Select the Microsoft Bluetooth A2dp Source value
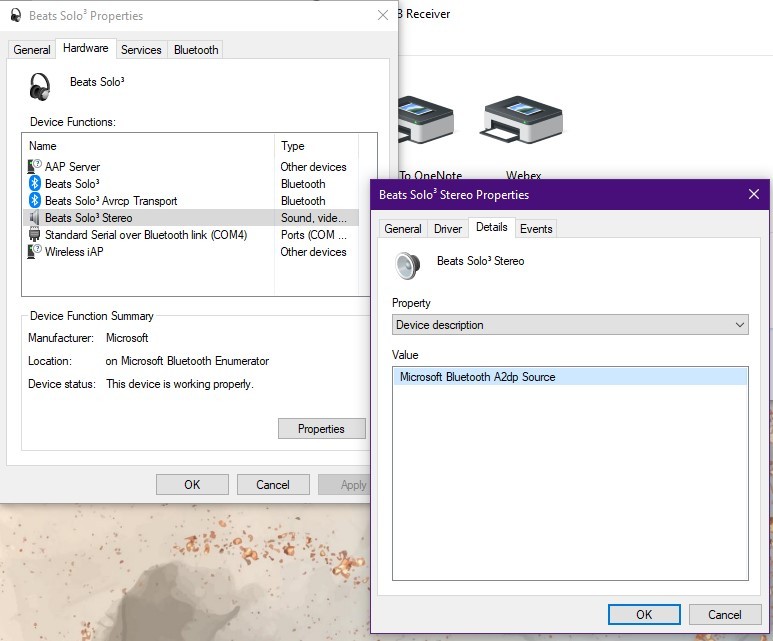Image resolution: width=773 pixels, height=641 pixels. point(570,377)
